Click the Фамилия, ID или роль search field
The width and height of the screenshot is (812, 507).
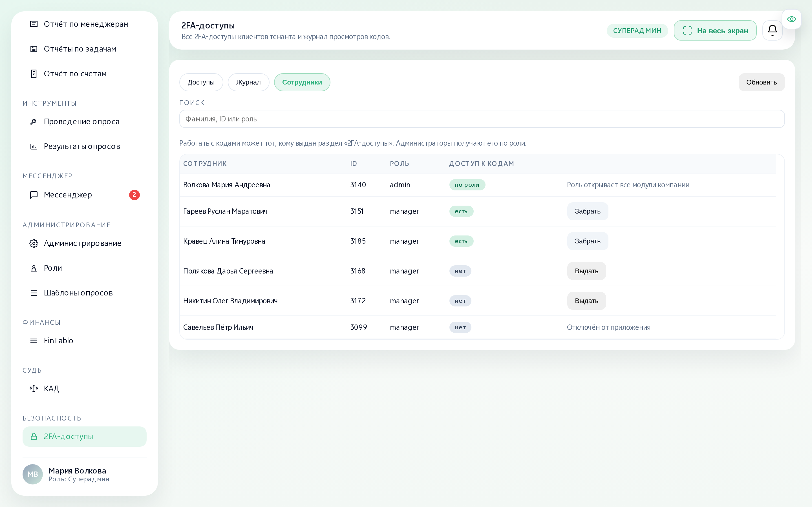point(482,119)
